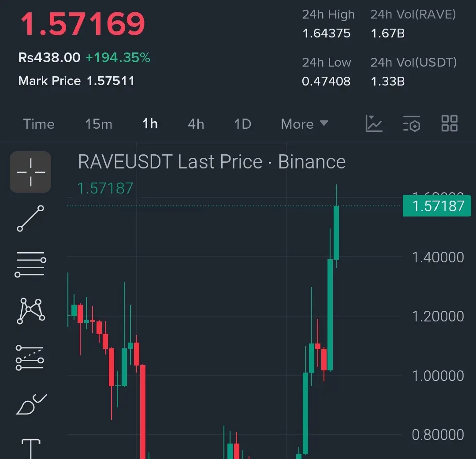Select the XABCD pattern drawing tool
Viewport: 476px width, 459px height.
[x=31, y=311]
